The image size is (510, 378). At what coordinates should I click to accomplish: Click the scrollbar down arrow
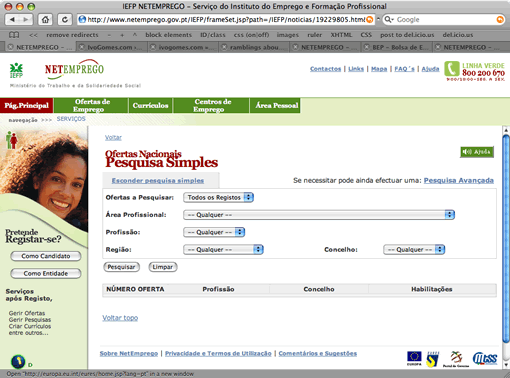click(506, 365)
